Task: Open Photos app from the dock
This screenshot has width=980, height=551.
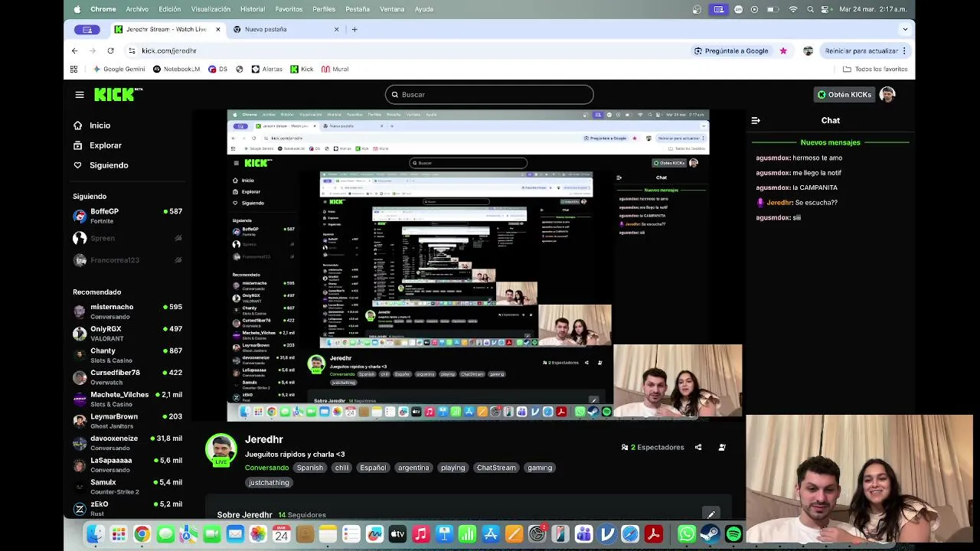Action: click(258, 534)
